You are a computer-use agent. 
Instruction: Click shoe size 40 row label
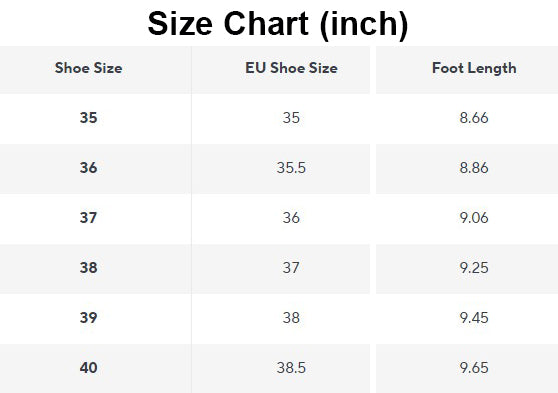(89, 368)
